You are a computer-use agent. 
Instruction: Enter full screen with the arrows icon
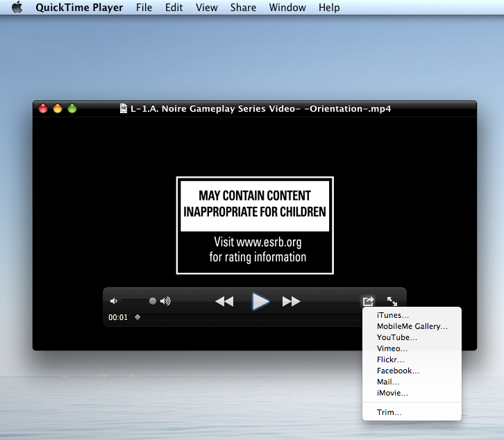392,301
